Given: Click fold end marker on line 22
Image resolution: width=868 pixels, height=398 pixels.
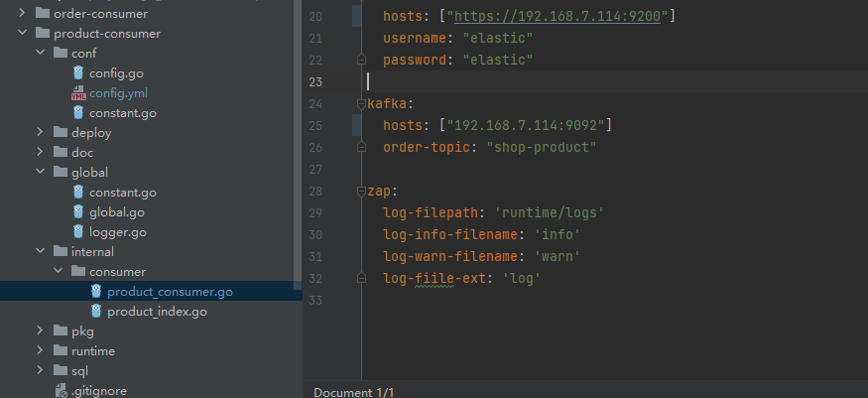Looking at the screenshot, I should coord(361,60).
